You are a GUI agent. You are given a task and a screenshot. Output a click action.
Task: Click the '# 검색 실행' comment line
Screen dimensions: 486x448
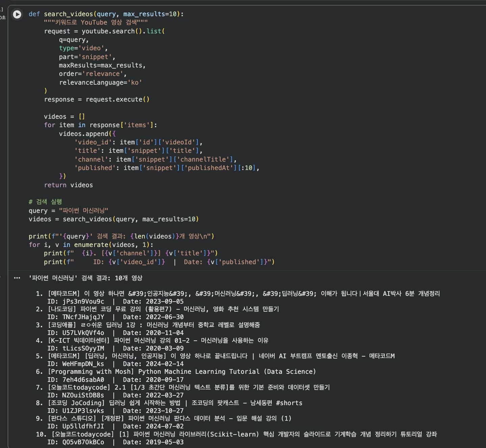coord(45,202)
